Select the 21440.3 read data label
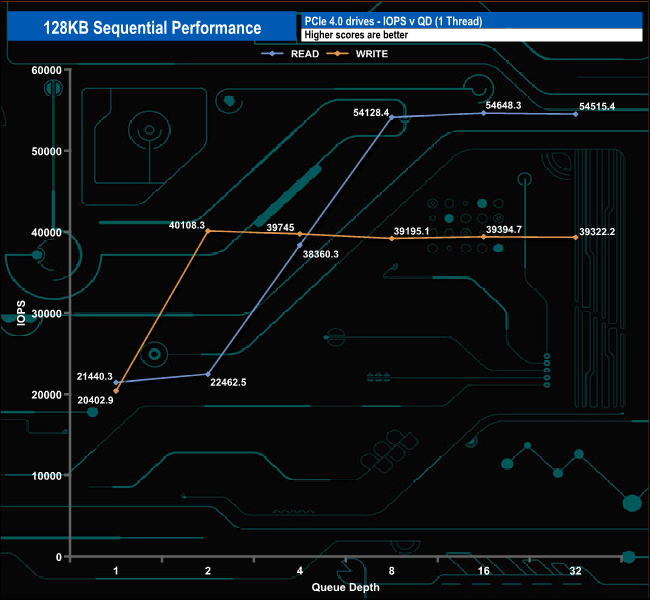The height and width of the screenshot is (600, 650). (x=95, y=376)
